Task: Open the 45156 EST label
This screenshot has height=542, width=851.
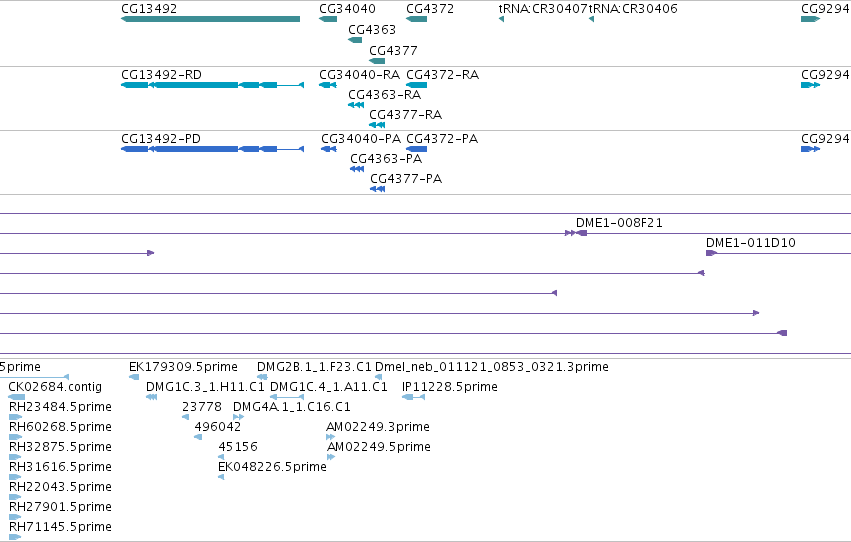Action: (238, 448)
